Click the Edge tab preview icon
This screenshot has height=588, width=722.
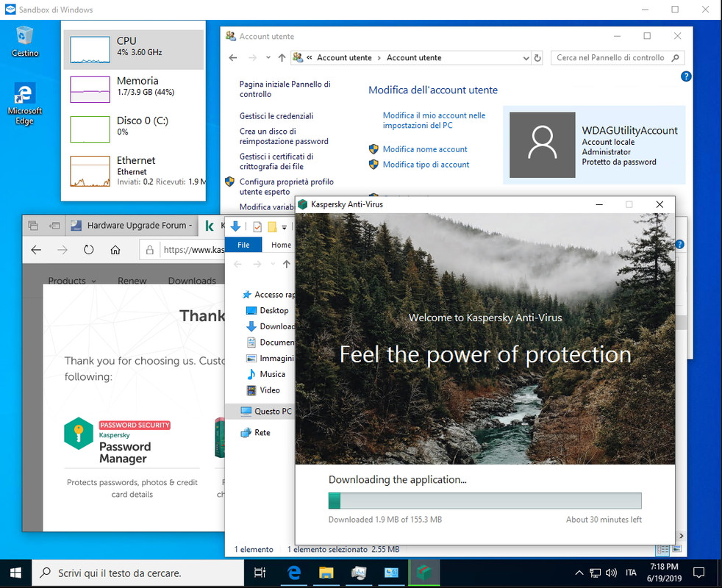[x=33, y=225]
